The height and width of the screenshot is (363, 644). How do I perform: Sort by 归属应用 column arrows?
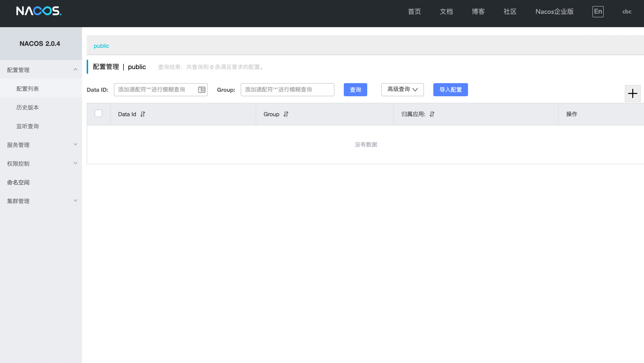tap(432, 114)
